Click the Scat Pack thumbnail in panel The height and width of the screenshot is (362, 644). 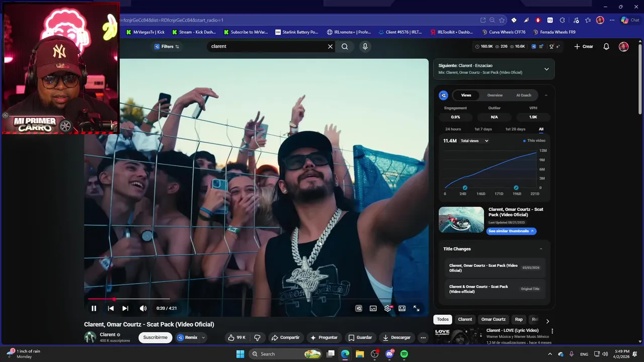pyautogui.click(x=461, y=220)
